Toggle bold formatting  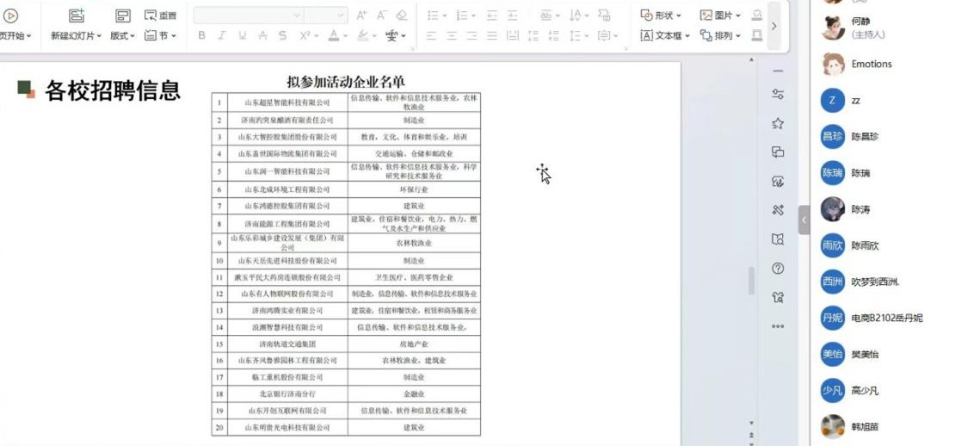click(x=202, y=35)
